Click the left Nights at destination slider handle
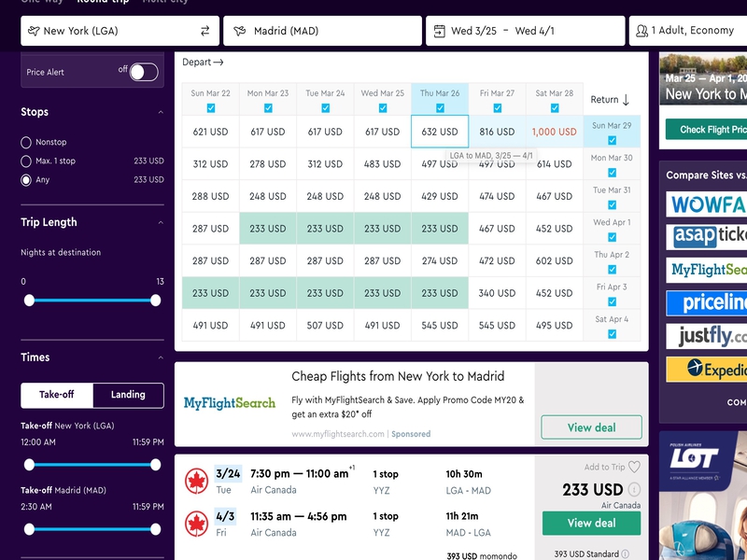 [29, 300]
